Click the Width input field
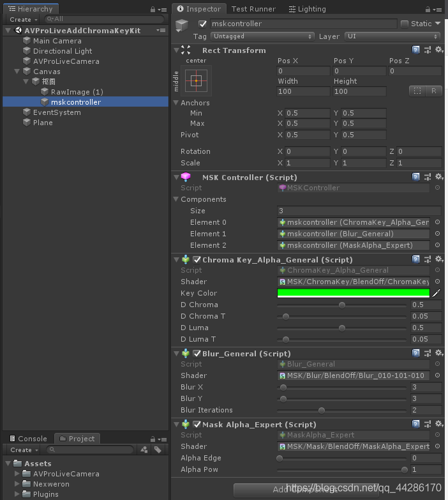Screen dimensions: 448x500 tap(303, 91)
